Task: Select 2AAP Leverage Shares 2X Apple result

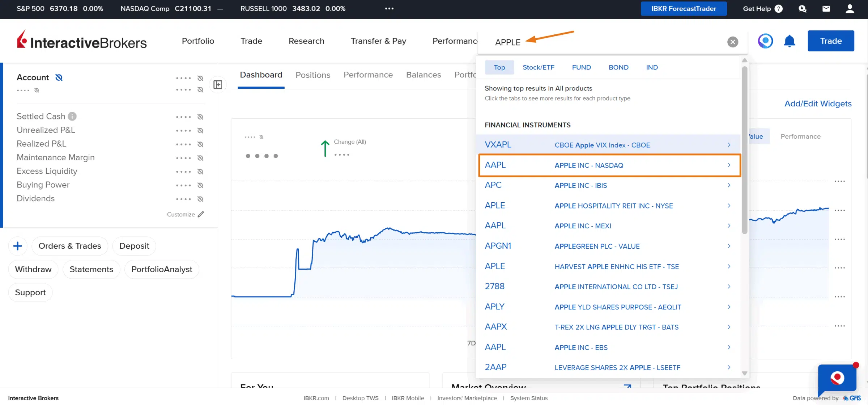Action: [608, 368]
